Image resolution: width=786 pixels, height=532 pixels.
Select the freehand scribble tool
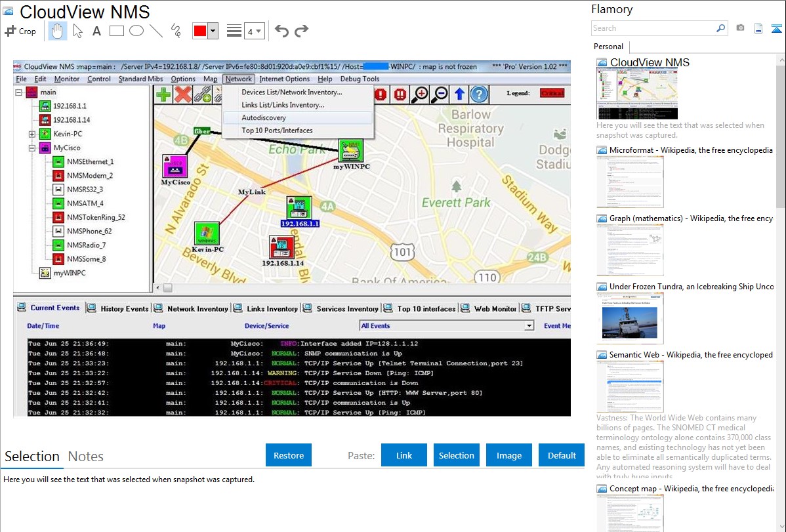click(176, 31)
